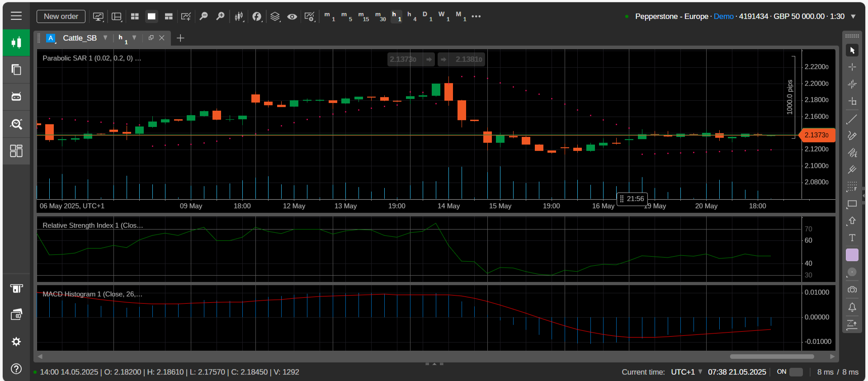Switch to multi-chart grid layout
This screenshot has height=381, width=868.
135,16
